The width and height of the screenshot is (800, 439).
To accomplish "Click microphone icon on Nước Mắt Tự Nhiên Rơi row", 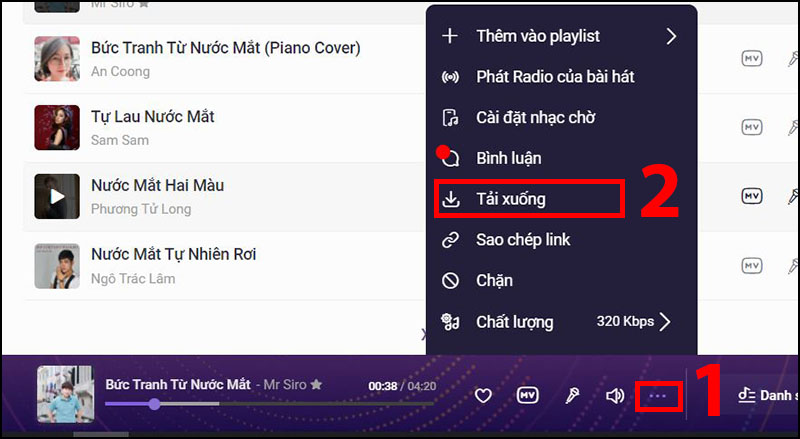I will pos(793,266).
